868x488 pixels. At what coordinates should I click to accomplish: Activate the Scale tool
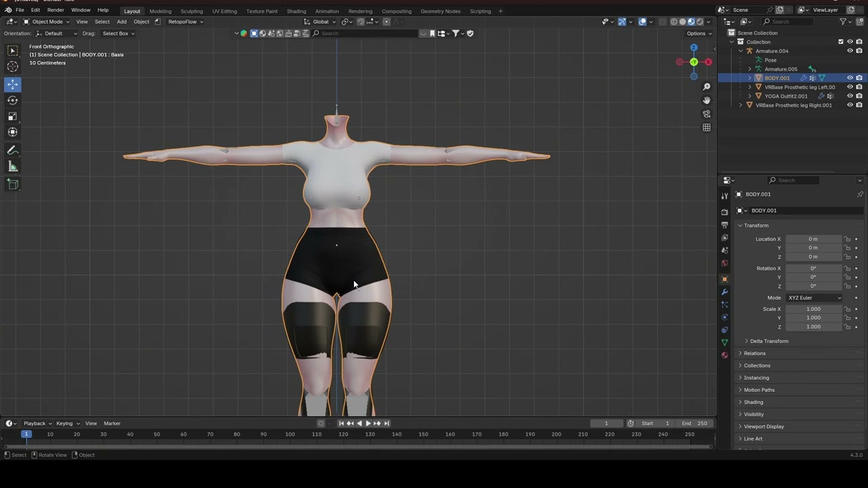13,116
